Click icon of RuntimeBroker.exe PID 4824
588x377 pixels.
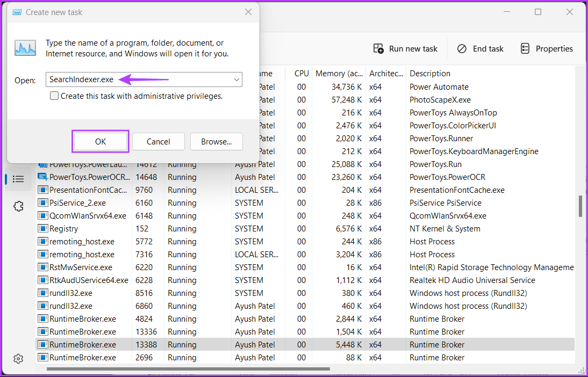tap(43, 319)
